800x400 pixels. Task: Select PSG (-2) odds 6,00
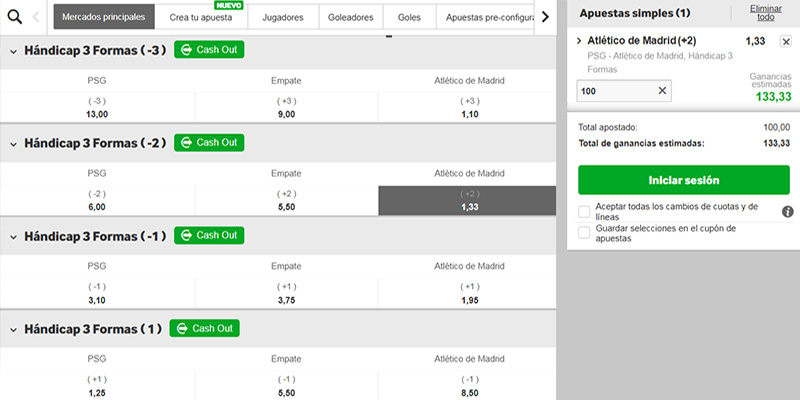click(97, 200)
